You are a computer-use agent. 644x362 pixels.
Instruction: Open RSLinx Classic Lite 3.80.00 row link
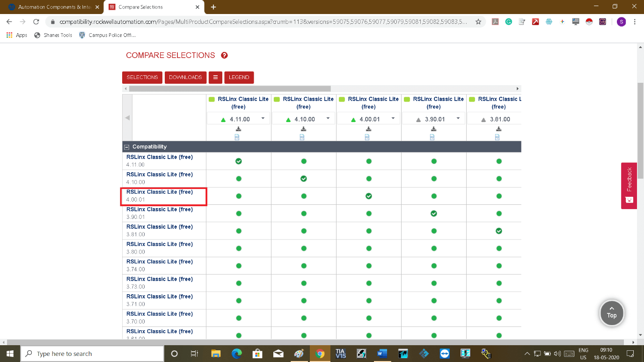[x=160, y=244]
